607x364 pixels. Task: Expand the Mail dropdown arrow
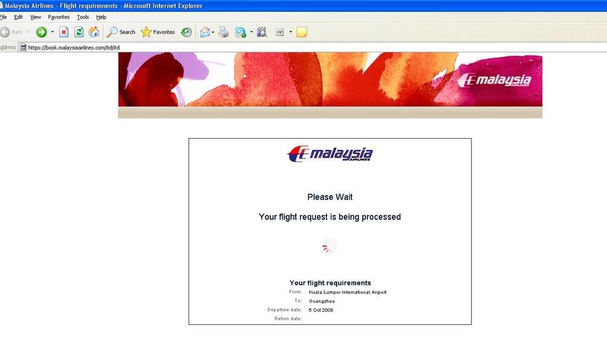213,32
